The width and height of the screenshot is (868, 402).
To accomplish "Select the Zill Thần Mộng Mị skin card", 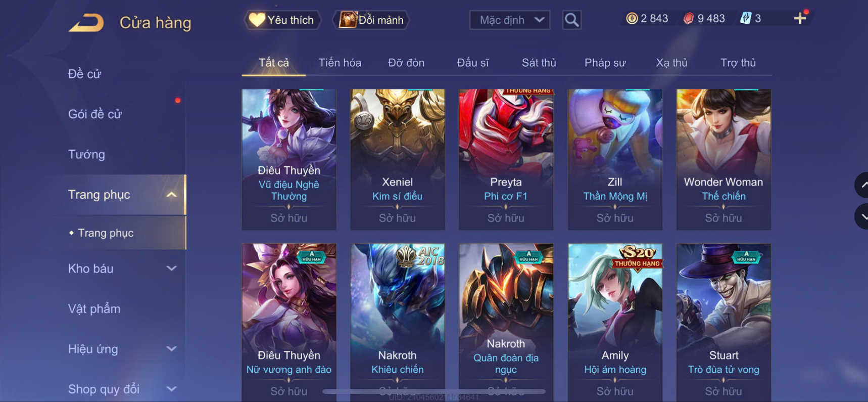I will pyautogui.click(x=615, y=159).
